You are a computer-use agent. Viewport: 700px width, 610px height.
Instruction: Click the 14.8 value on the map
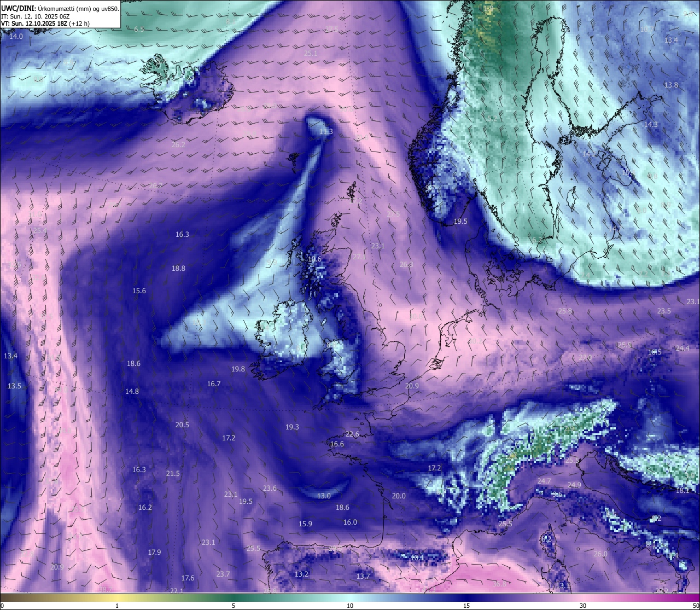132,391
